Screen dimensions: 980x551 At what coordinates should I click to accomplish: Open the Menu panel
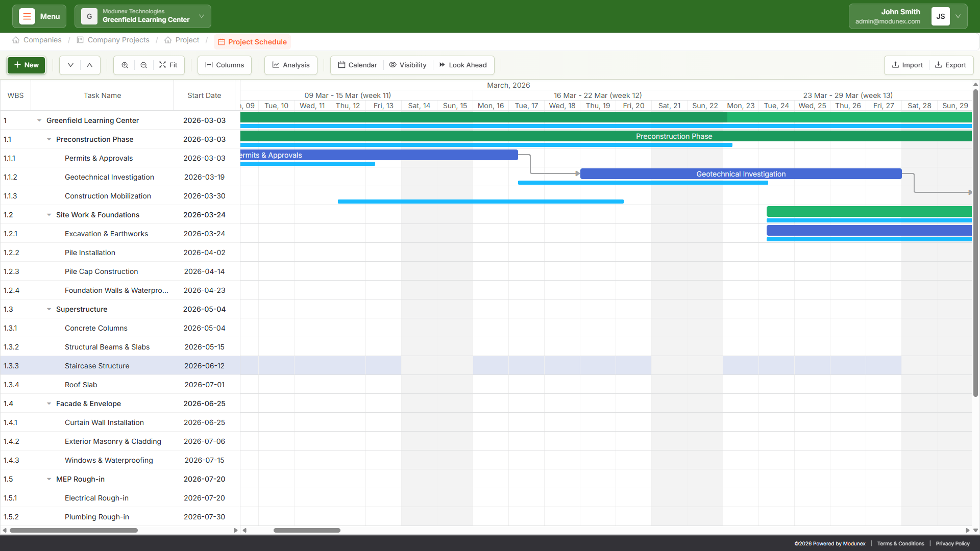coord(39,16)
